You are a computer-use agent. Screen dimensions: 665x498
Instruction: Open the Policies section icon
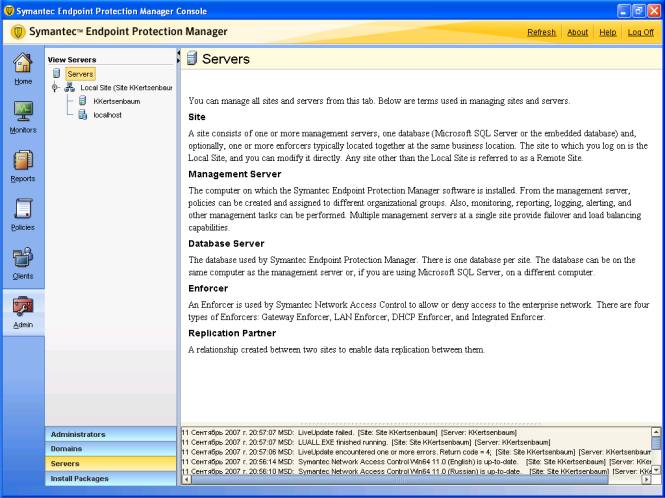click(23, 209)
